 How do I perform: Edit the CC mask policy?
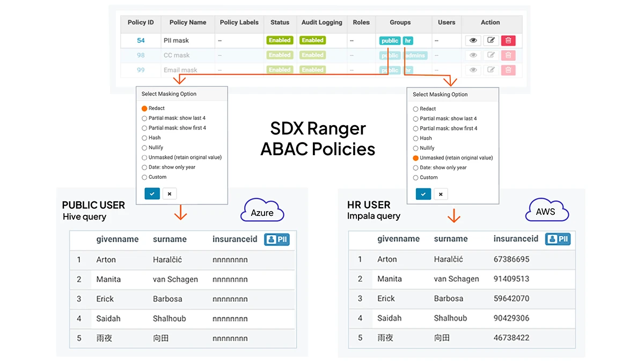point(491,55)
